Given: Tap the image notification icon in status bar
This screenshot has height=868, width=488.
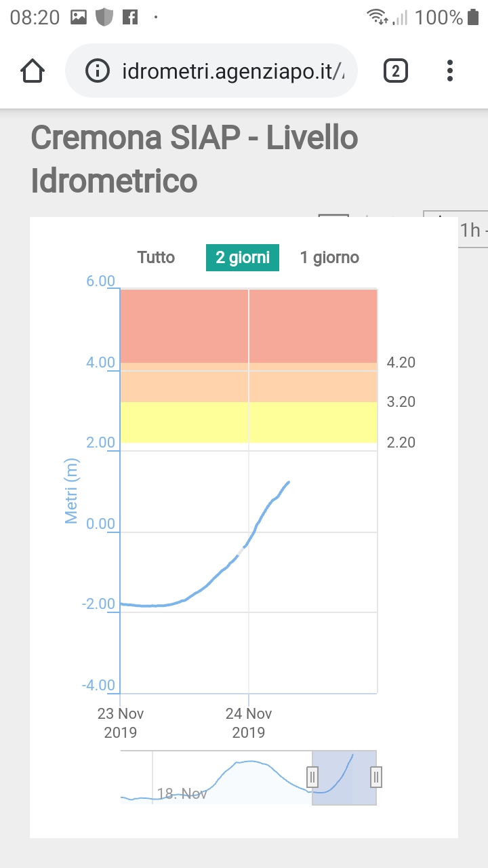Looking at the screenshot, I should coord(79,18).
